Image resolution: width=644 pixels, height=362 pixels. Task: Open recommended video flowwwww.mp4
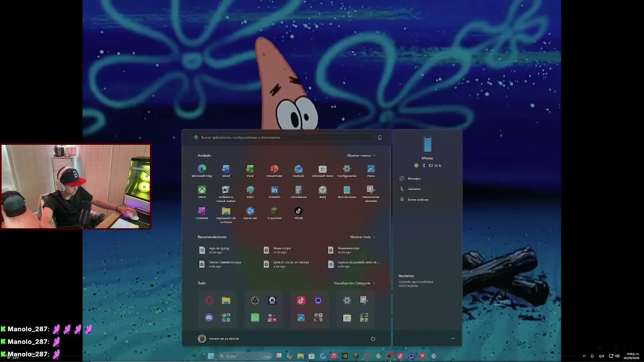tap(344, 250)
